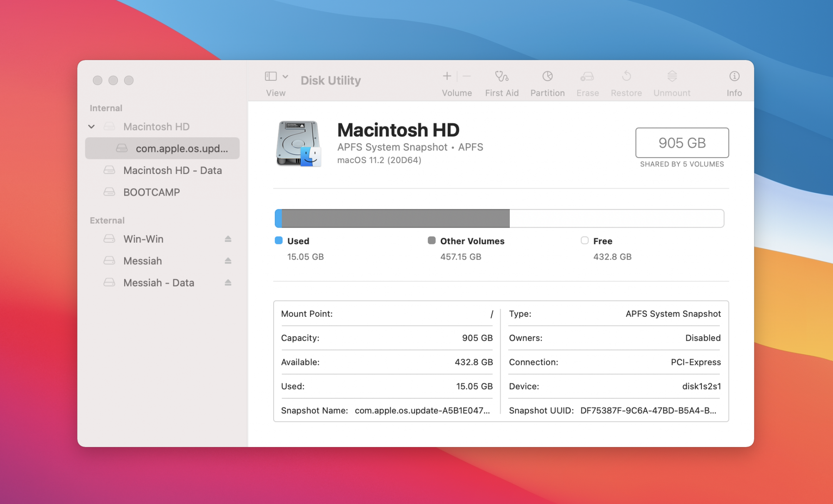This screenshot has height=504, width=833.
Task: Select the Win-Win external volume
Action: coord(162,239)
